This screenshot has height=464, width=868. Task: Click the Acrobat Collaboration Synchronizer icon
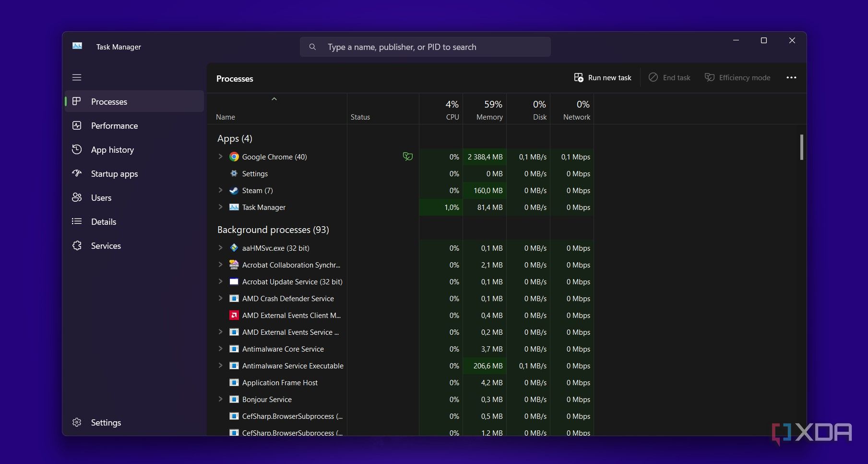coord(234,265)
